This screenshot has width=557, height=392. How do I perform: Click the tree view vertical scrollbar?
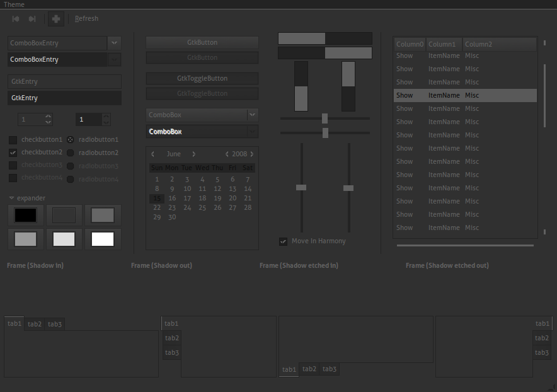pos(545,96)
